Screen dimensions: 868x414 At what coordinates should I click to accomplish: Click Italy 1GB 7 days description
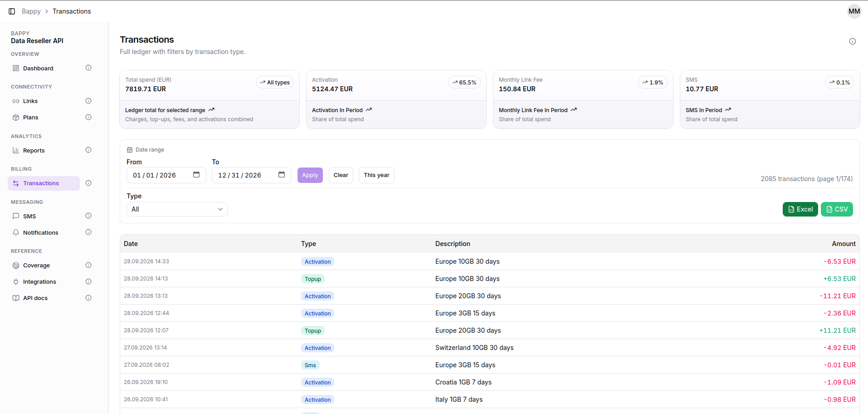tap(459, 399)
